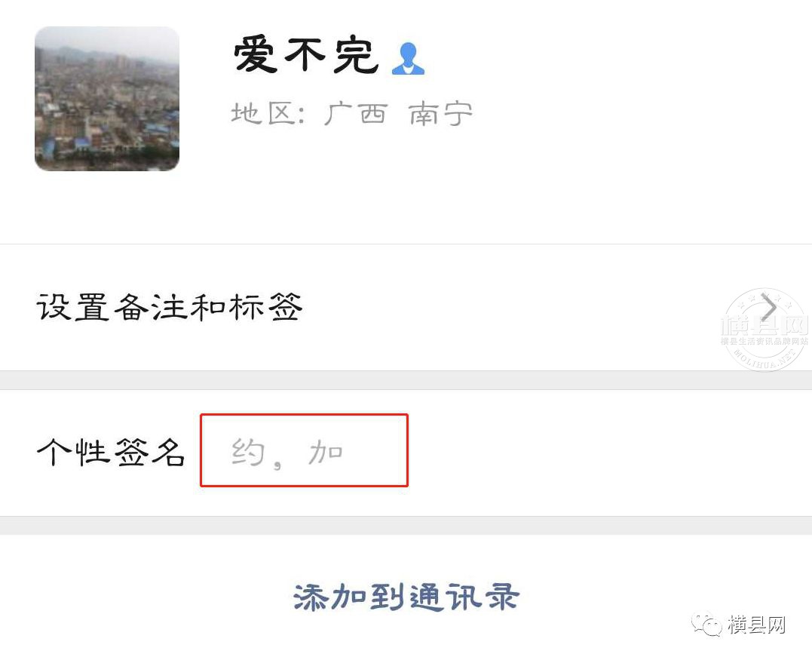Click the gray divider below 设置备注和标签
812x660 pixels.
click(406, 380)
